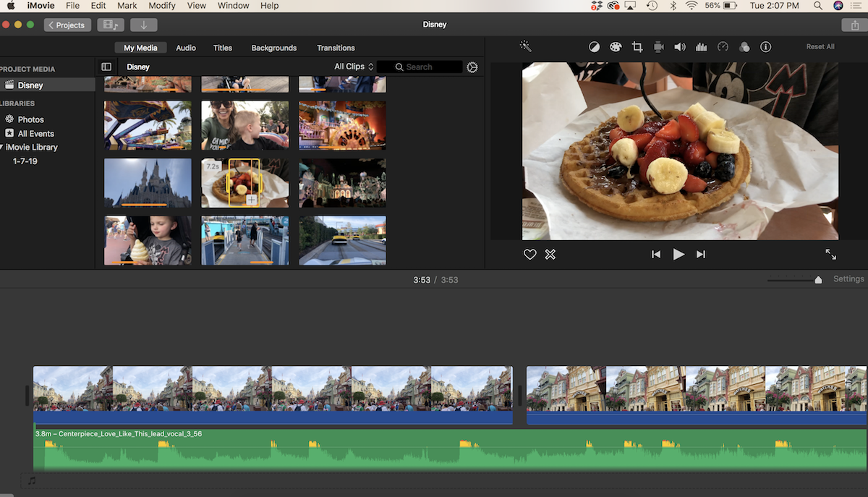
Task: Switch to the Titles tab
Action: tap(223, 48)
